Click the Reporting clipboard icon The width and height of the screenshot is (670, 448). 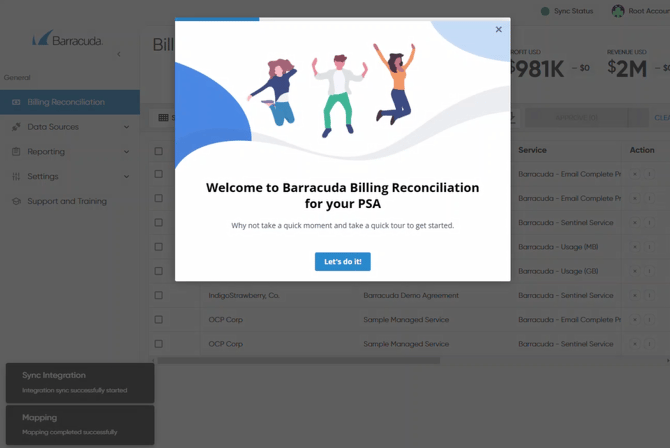[16, 152]
